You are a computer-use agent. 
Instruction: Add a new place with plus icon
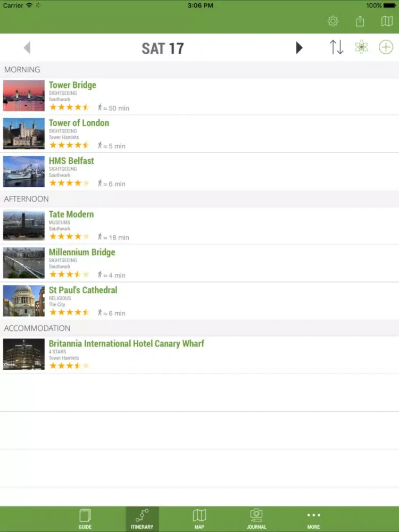(386, 47)
